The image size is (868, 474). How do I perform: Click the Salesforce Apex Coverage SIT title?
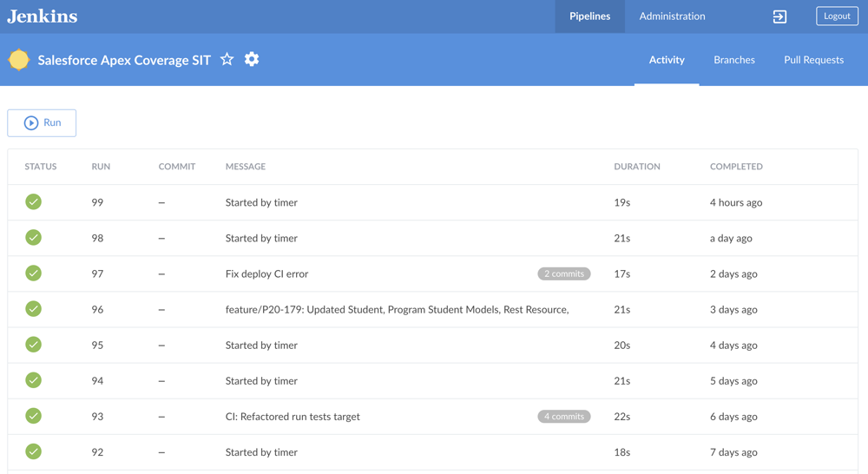click(x=124, y=60)
